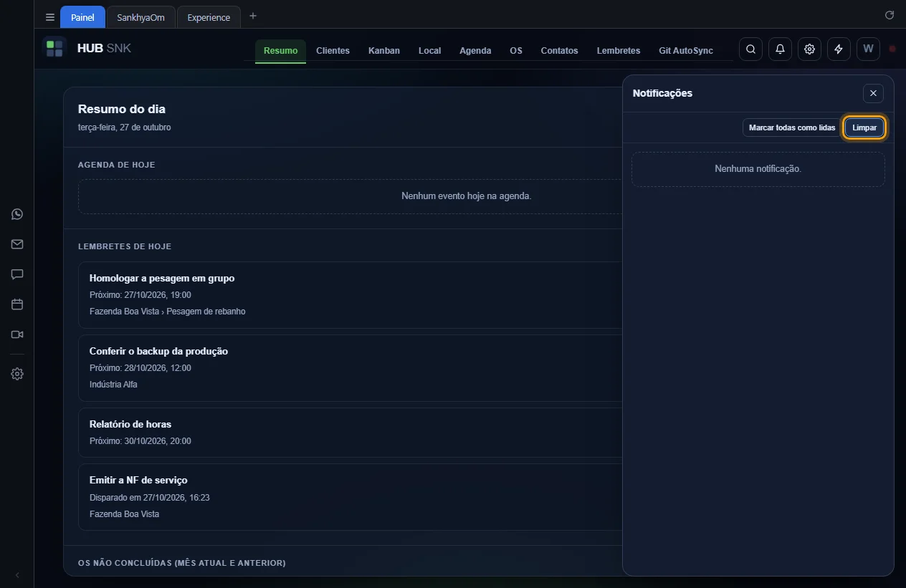Click the reload icon in the tab bar
This screenshot has width=906, height=588.
point(890,15)
